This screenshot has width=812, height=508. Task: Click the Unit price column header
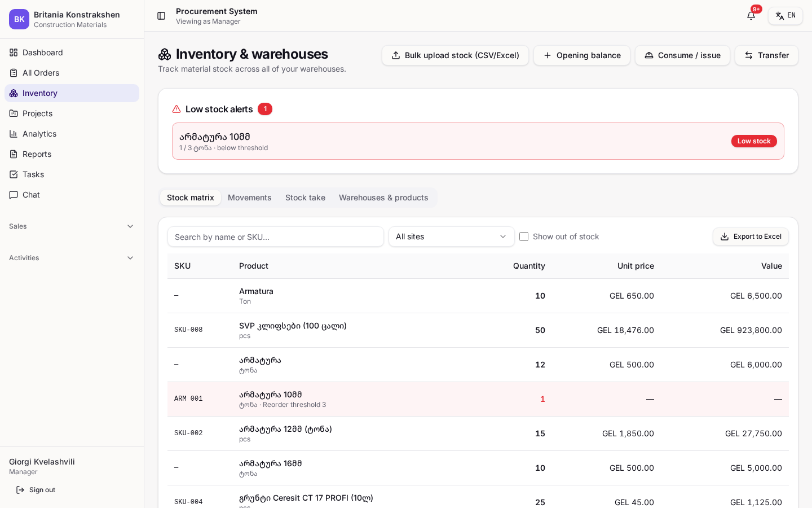[636, 266]
